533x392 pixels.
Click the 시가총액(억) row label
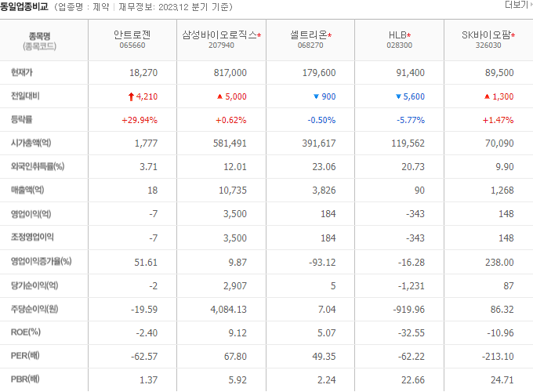click(x=31, y=143)
